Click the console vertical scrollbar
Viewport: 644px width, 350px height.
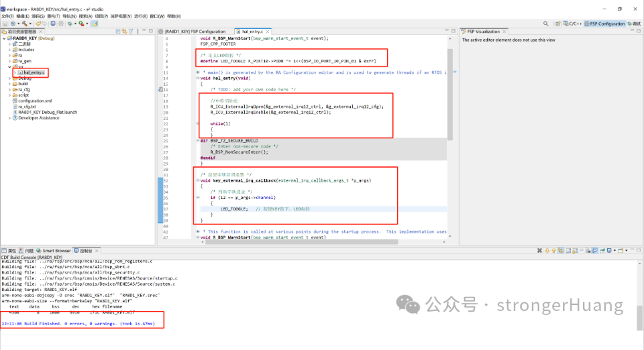pos(639,318)
